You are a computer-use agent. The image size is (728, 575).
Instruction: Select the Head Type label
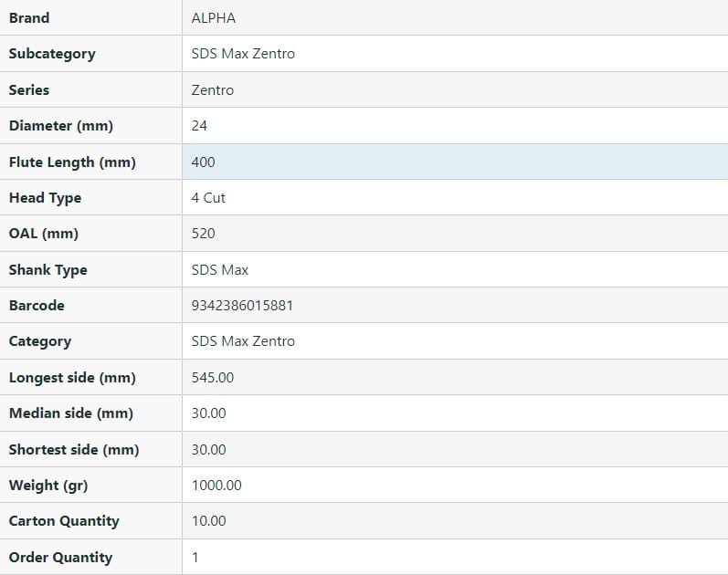click(x=45, y=198)
